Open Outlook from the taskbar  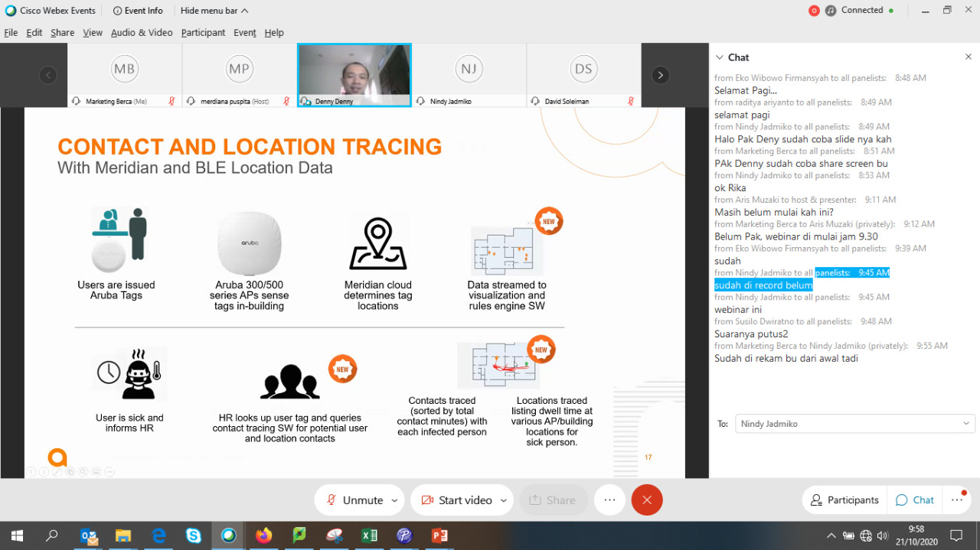pyautogui.click(x=90, y=536)
